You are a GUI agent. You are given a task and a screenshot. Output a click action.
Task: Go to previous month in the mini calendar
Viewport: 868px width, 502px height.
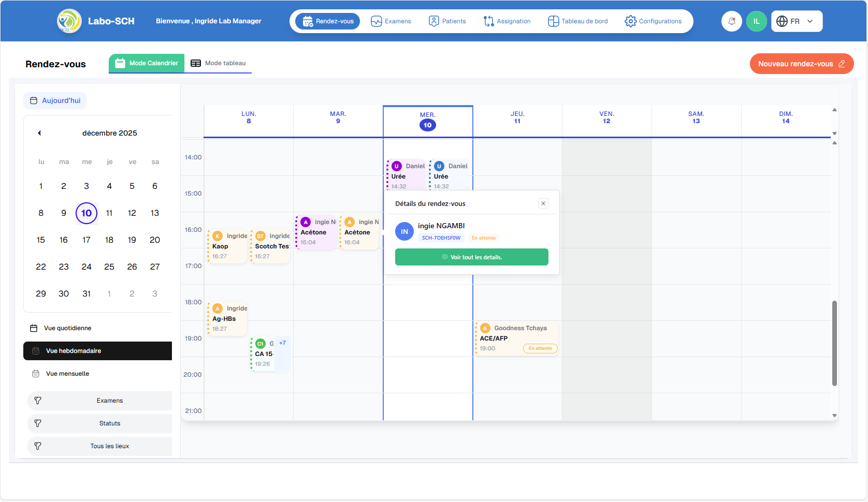(39, 133)
